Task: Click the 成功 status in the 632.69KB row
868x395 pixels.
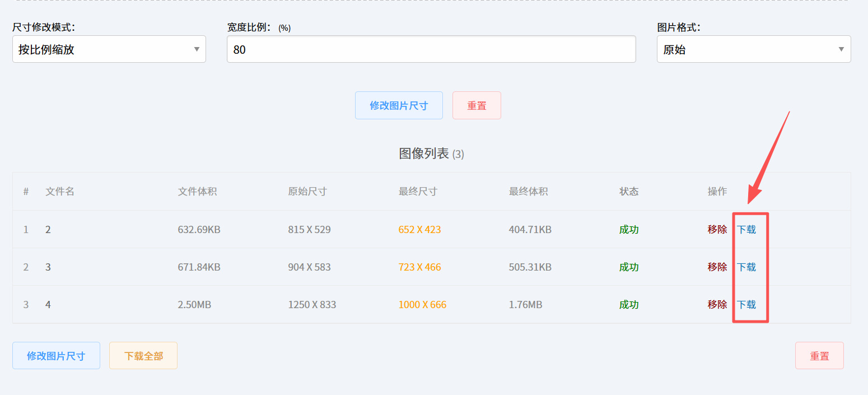Action: (629, 229)
